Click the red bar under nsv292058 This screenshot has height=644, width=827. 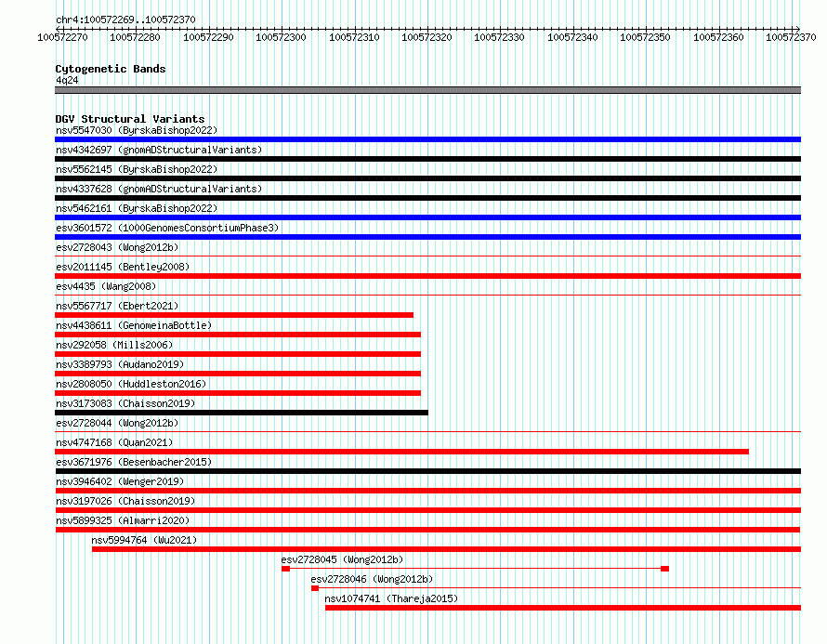(238, 354)
